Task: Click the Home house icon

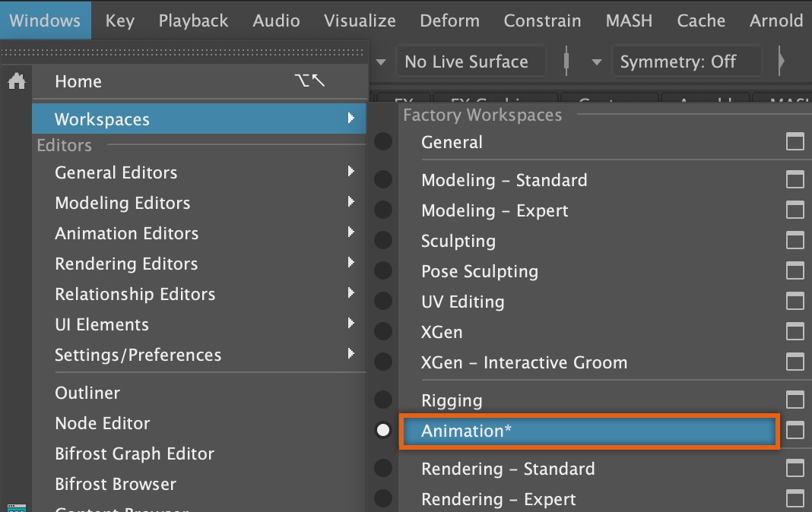Action: [x=17, y=81]
